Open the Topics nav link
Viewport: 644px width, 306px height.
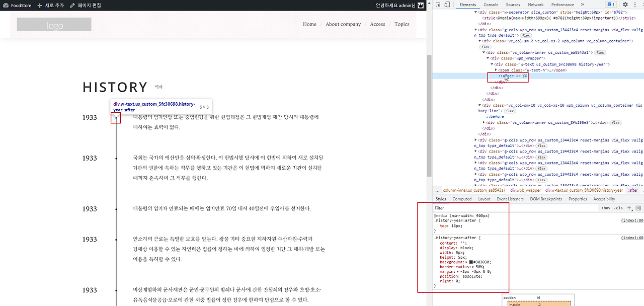(x=401, y=24)
